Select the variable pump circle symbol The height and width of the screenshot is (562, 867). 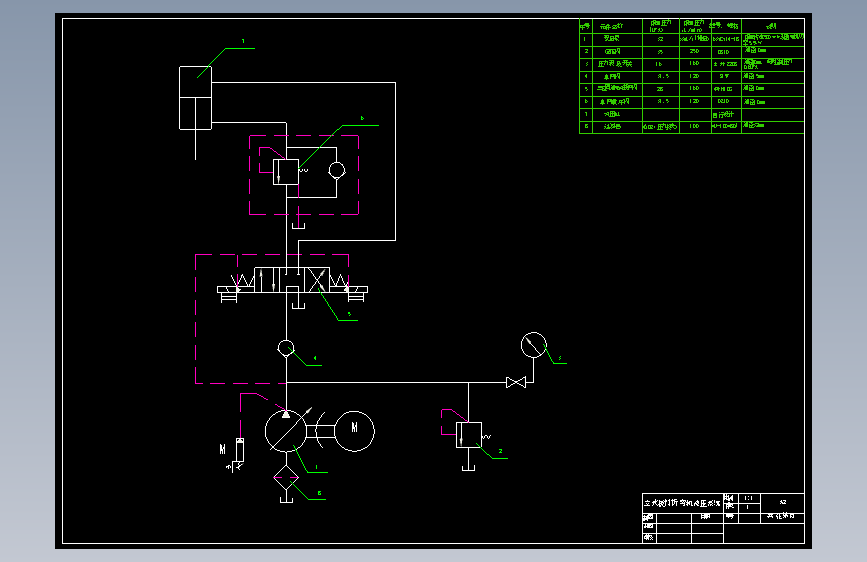[286, 431]
